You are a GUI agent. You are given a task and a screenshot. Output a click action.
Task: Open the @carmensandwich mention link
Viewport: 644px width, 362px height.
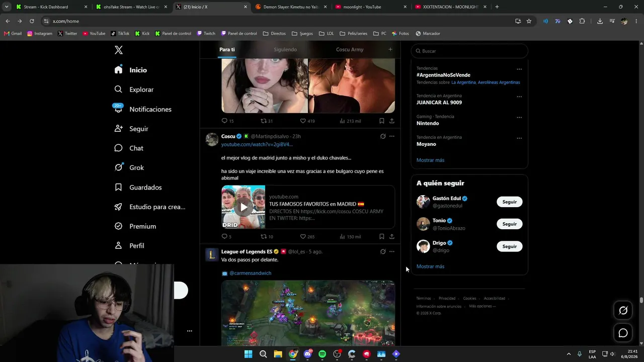point(250,273)
